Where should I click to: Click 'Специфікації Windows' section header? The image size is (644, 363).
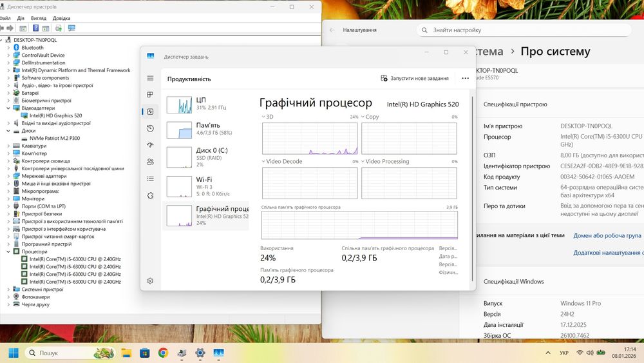click(x=513, y=282)
